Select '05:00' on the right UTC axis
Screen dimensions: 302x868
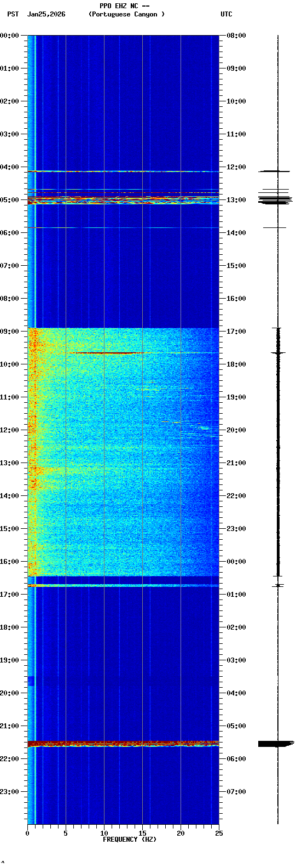236,726
